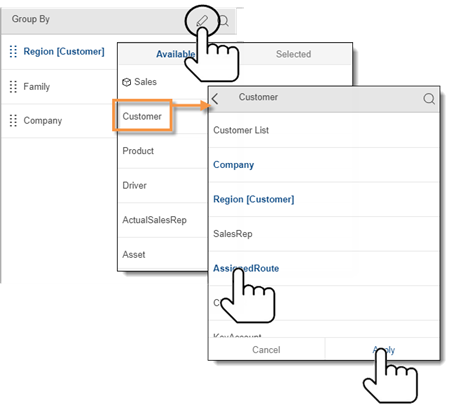Click the pencil edit icon in Group By
The height and width of the screenshot is (409, 450).
pos(202,21)
